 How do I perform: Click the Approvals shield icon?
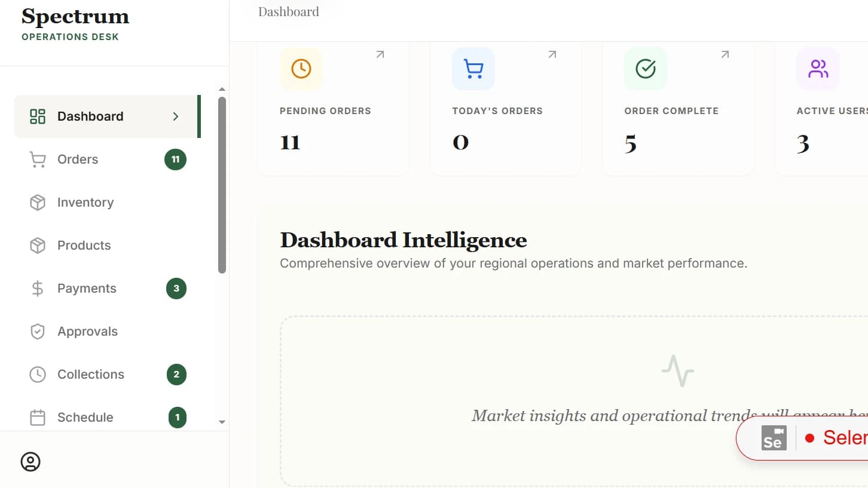point(37,332)
